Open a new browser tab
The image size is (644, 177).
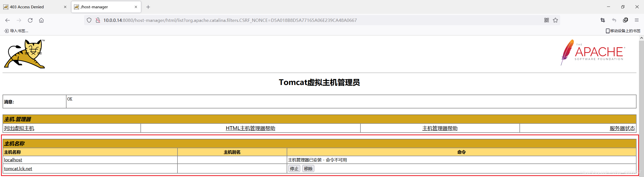[148, 7]
